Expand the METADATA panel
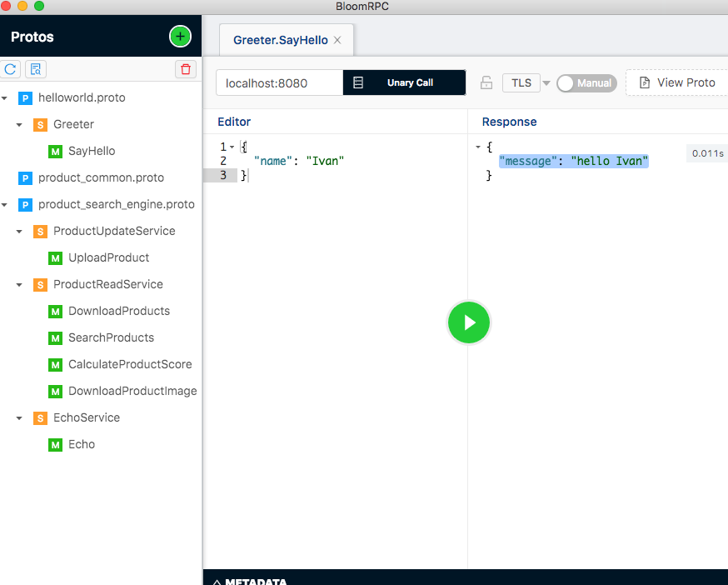Viewport: 728px width, 585px height. tap(250, 582)
